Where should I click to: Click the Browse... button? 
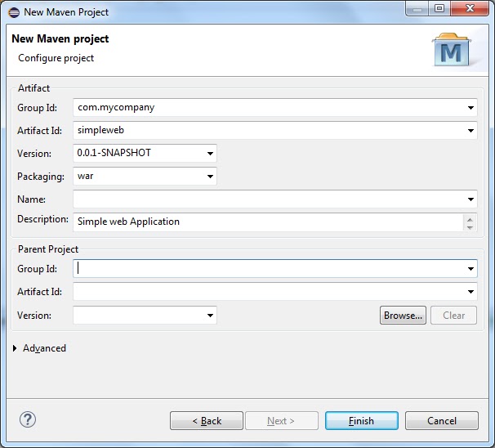point(403,316)
